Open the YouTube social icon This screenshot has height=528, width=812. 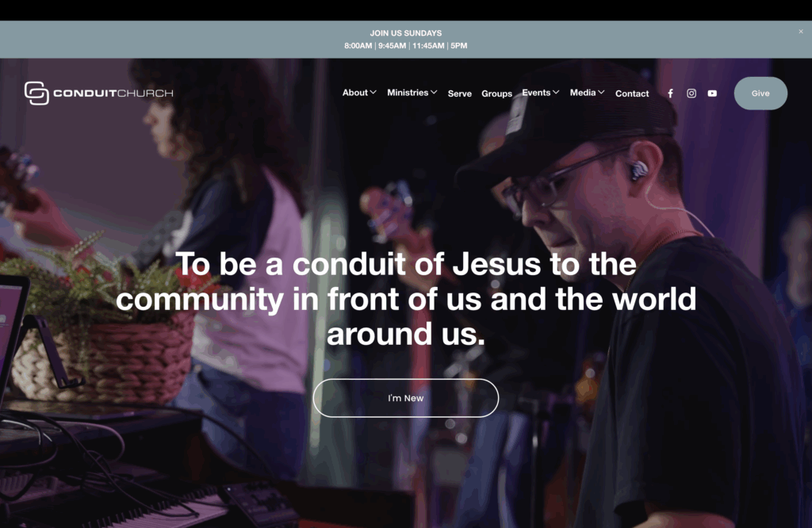click(713, 94)
